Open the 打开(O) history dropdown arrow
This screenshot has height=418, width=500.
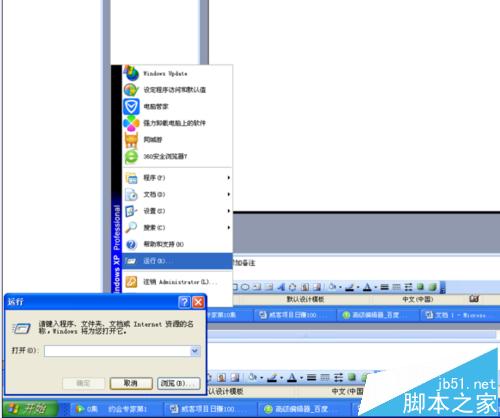point(195,351)
